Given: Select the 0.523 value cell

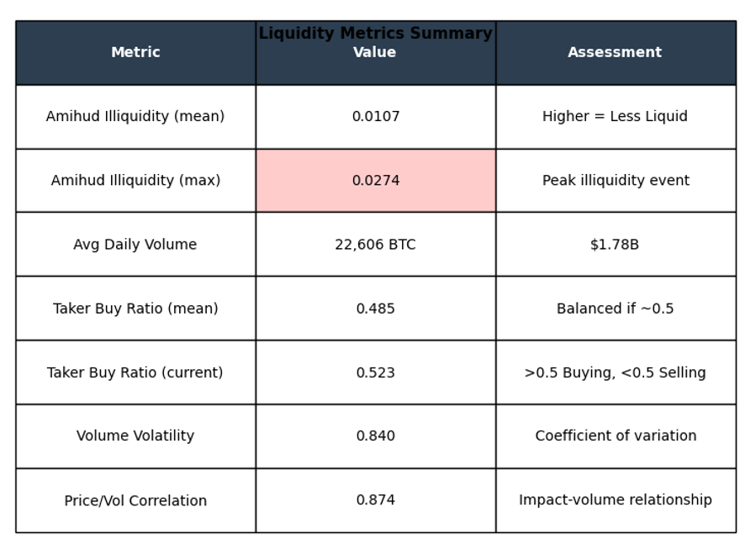Looking at the screenshot, I should click(375, 372).
